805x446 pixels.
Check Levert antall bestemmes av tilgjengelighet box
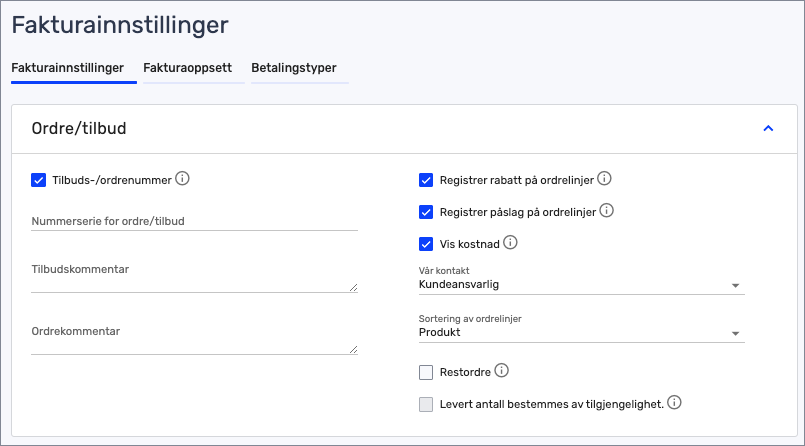click(x=426, y=404)
